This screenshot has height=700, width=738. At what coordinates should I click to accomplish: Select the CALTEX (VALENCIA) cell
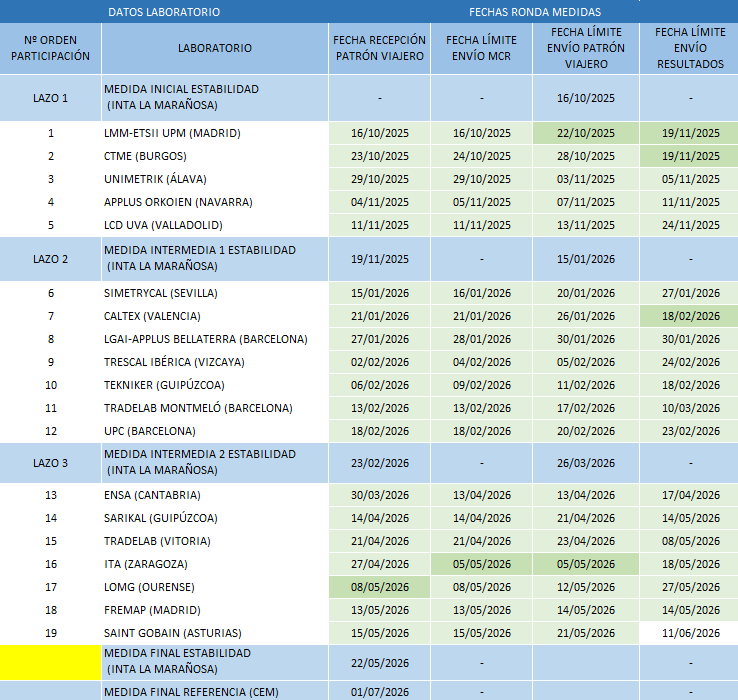tap(215, 316)
